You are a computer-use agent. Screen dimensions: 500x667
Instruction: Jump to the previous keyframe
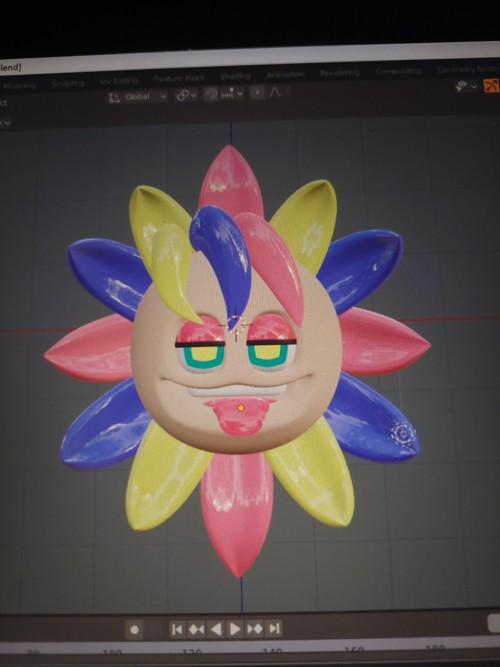point(196,629)
